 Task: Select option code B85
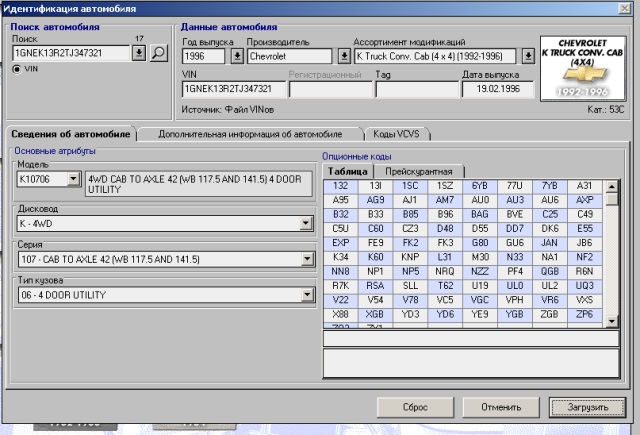coord(410,215)
